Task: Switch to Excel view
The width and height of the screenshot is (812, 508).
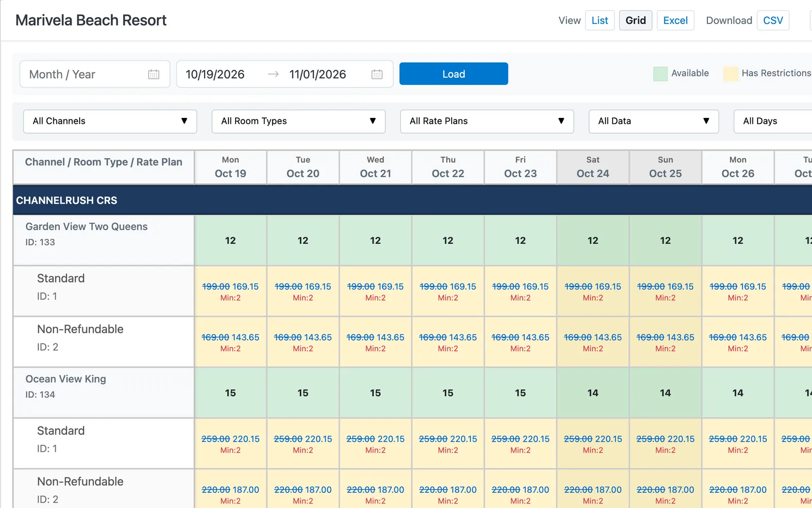Action: point(675,20)
